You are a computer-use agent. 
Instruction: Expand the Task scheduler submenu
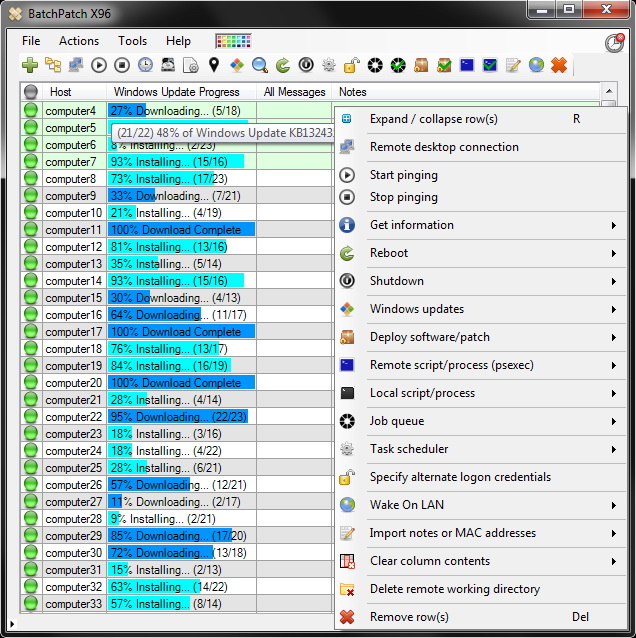pos(481,449)
